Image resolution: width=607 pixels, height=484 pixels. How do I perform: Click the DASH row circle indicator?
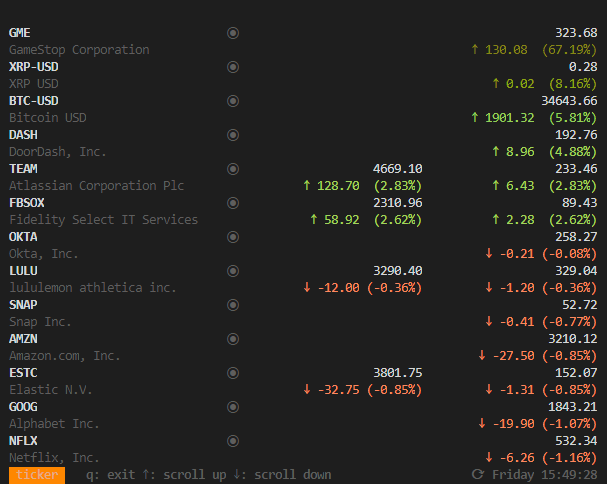(x=233, y=135)
